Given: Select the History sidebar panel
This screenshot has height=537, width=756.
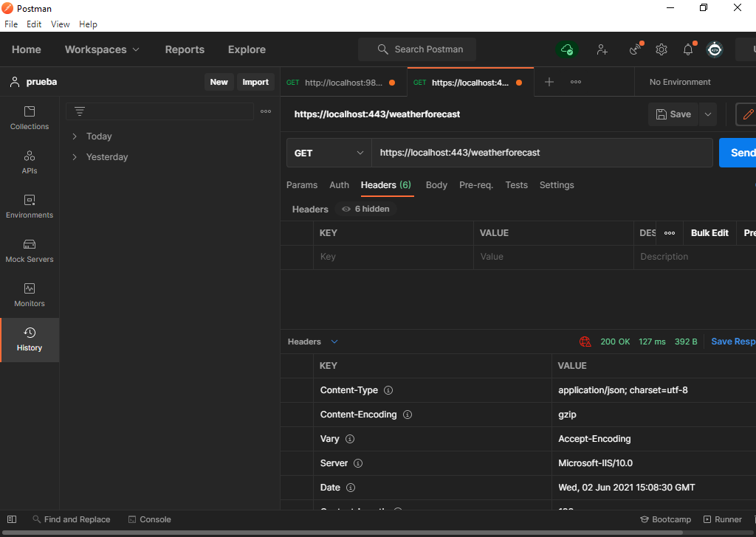Looking at the screenshot, I should 30,339.
